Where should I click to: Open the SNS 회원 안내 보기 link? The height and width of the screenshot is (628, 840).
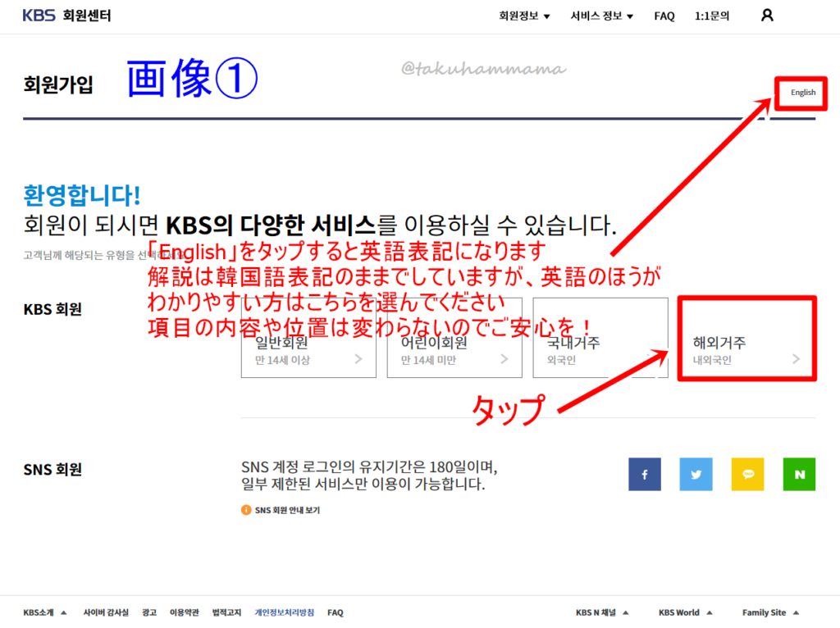287,510
